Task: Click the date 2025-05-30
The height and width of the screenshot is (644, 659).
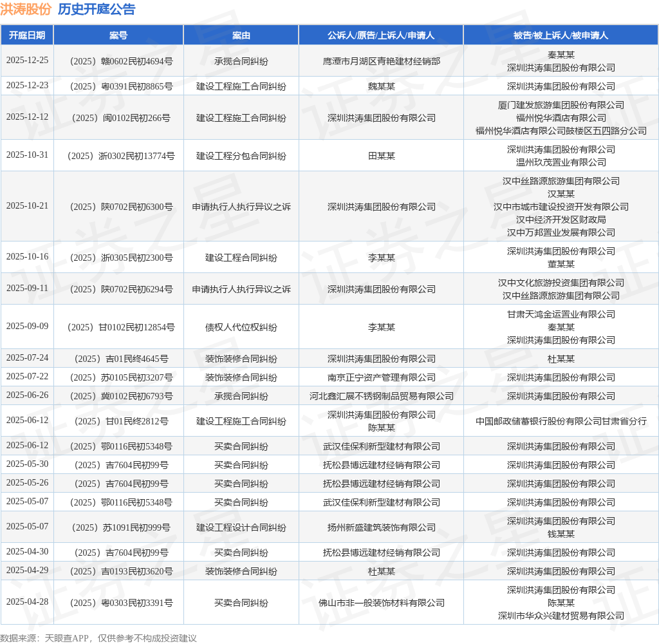Action: click(27, 464)
